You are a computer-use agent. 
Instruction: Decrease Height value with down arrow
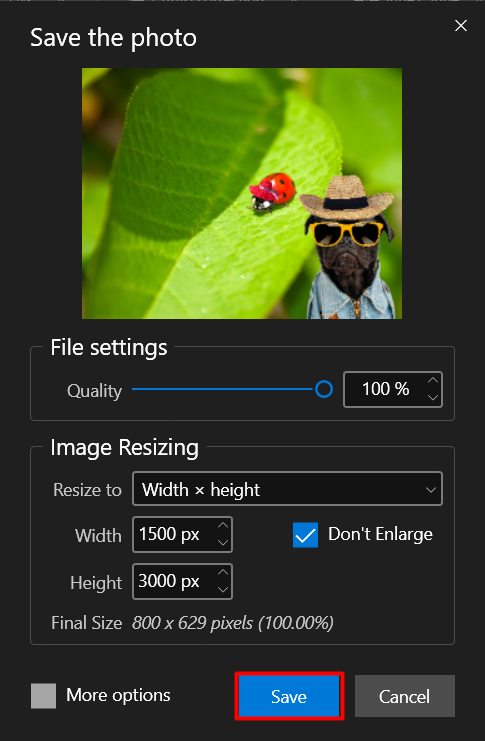click(223, 589)
